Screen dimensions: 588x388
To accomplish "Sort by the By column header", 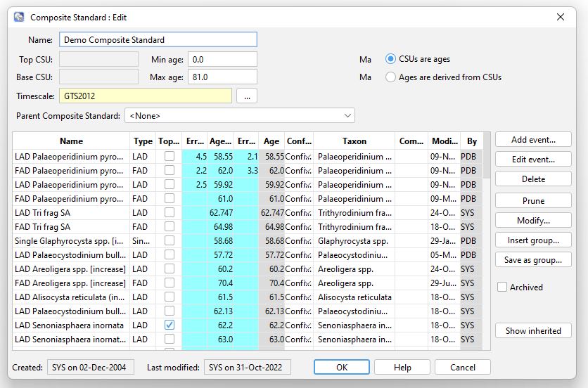I will [472, 141].
